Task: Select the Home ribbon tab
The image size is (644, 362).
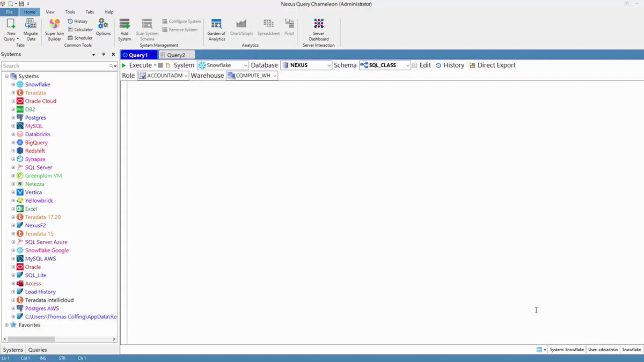Action: click(30, 12)
